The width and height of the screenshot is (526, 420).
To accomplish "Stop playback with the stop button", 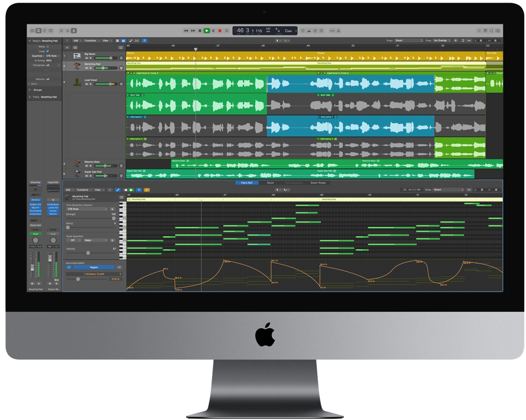I will pos(200,31).
